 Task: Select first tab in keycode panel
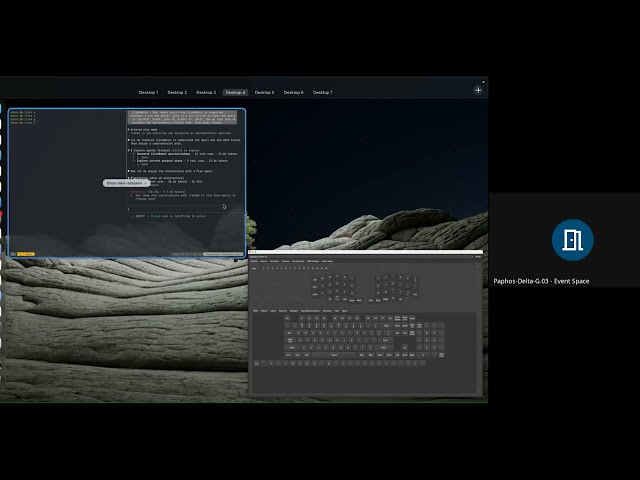pos(255,310)
